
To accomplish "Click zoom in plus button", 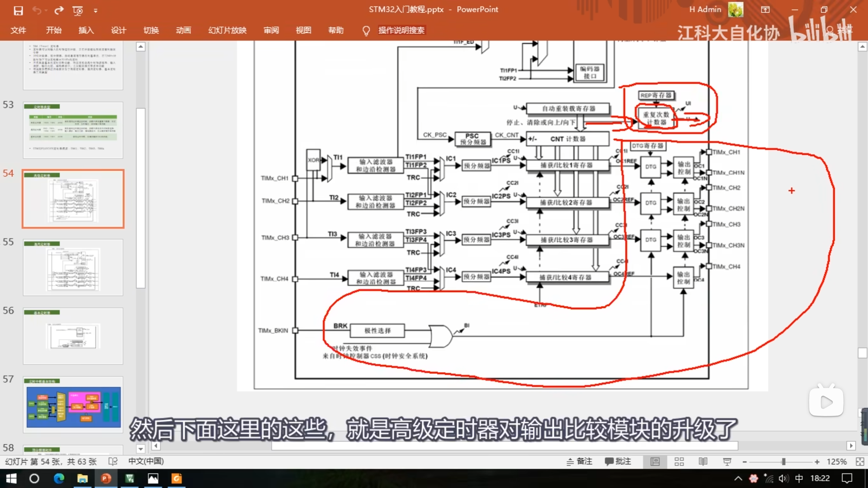I will click(817, 462).
